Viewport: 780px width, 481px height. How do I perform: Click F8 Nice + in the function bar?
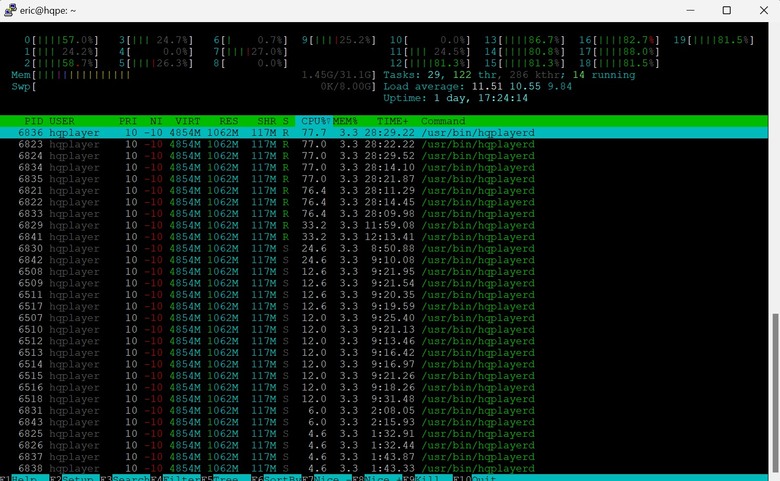[x=377, y=478]
